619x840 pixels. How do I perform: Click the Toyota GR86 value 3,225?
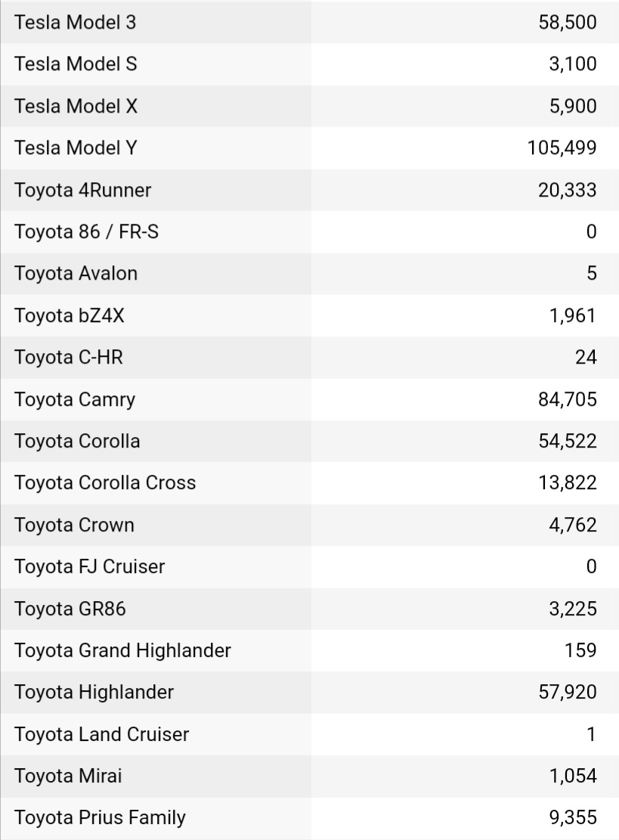click(572, 608)
